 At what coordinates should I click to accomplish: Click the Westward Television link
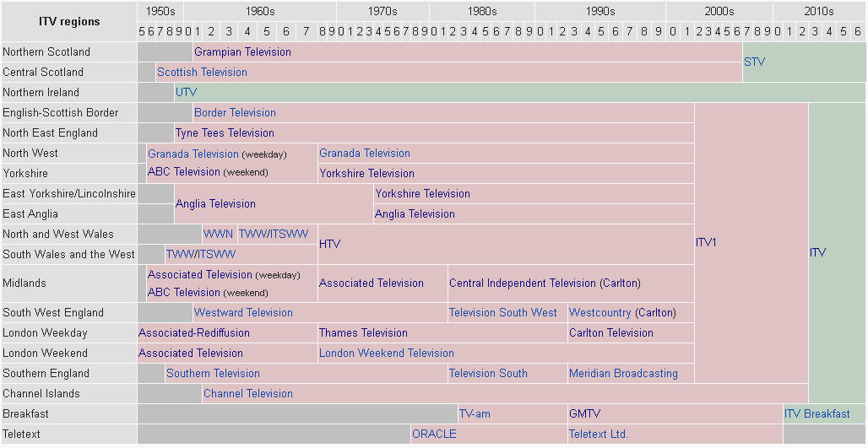point(243,312)
